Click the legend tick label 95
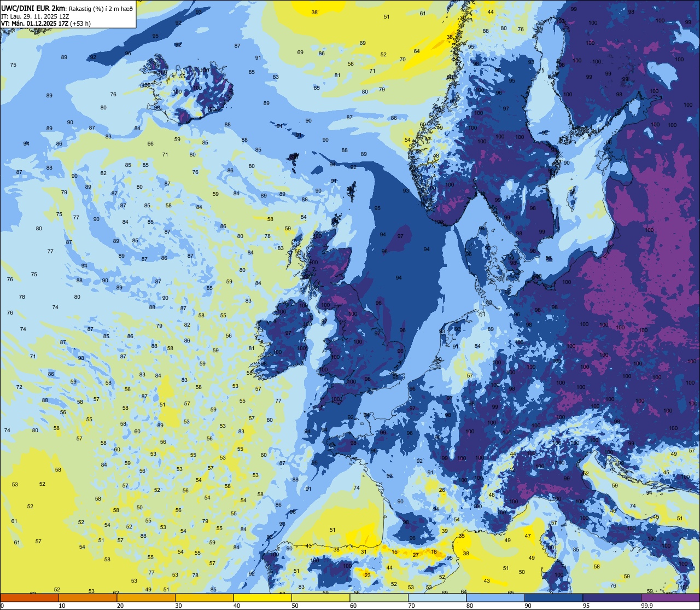The height and width of the screenshot is (610, 700). pyautogui.click(x=586, y=606)
